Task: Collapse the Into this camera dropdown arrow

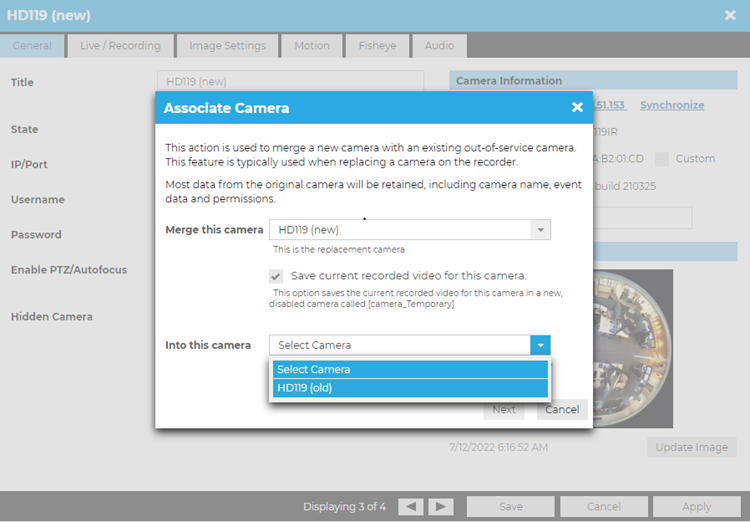Action: pos(540,345)
